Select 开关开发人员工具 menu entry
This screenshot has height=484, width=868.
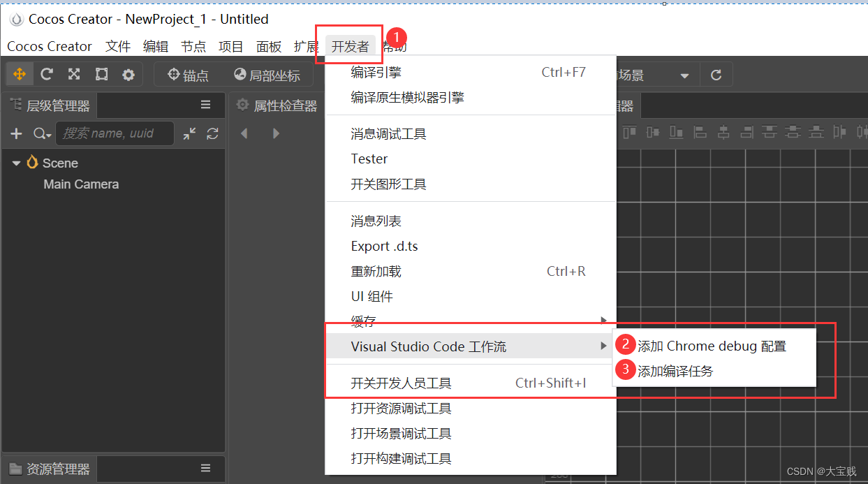[x=401, y=383]
